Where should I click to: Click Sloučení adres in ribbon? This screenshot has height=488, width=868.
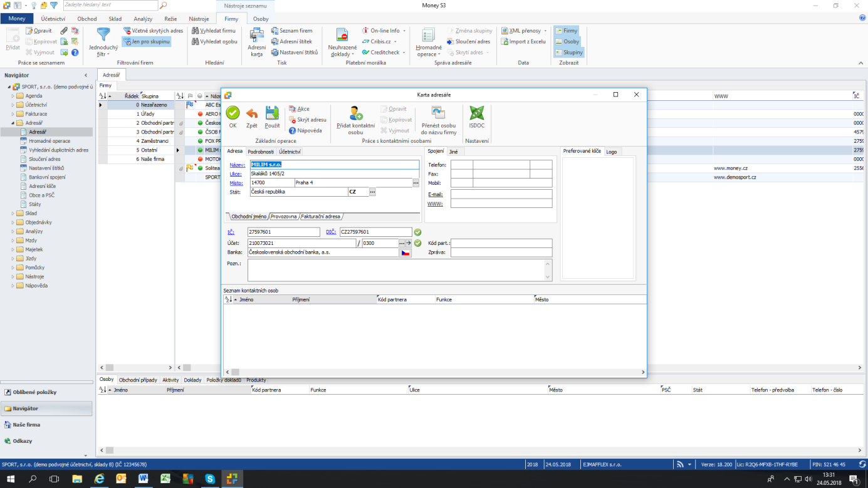coord(468,41)
